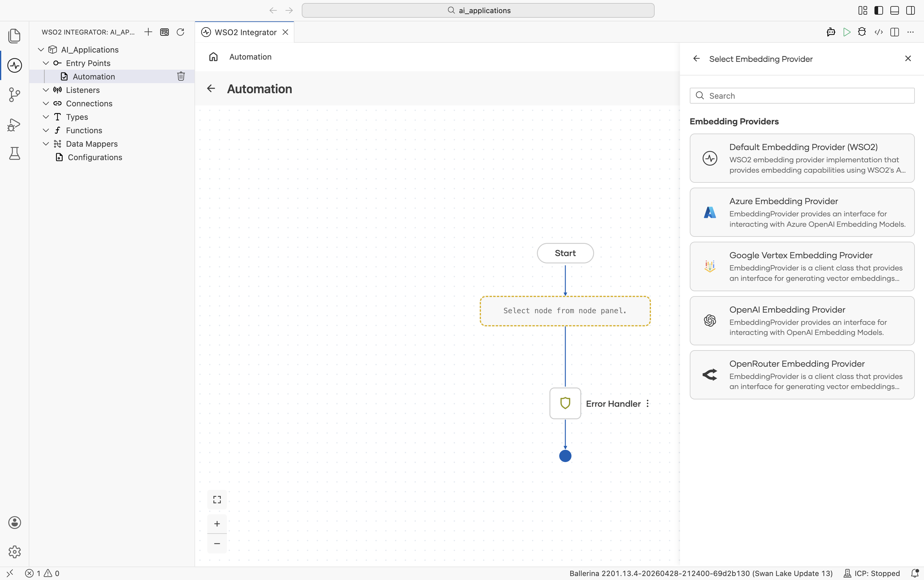Fit diagram to screen with the fit-view icon
Image resolution: width=924 pixels, height=580 pixels.
[217, 499]
